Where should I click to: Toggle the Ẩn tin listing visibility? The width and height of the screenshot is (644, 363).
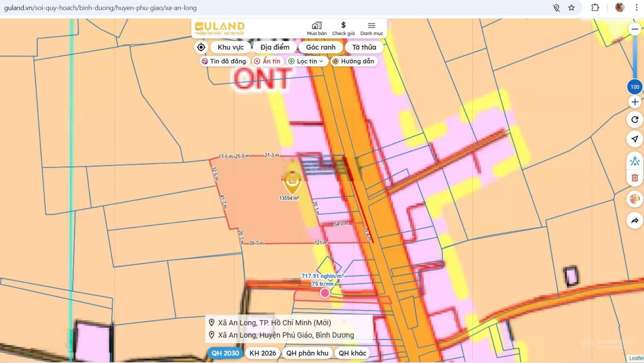267,61
